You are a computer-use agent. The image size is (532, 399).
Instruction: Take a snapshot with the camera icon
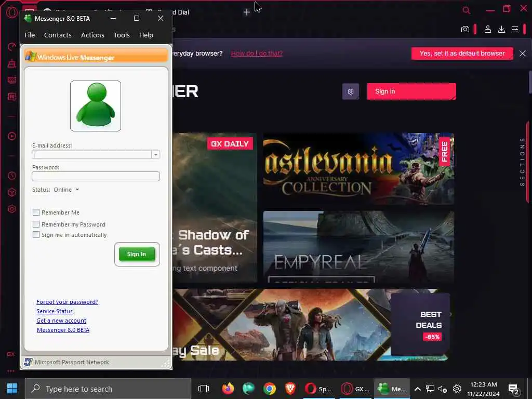pyautogui.click(x=465, y=30)
